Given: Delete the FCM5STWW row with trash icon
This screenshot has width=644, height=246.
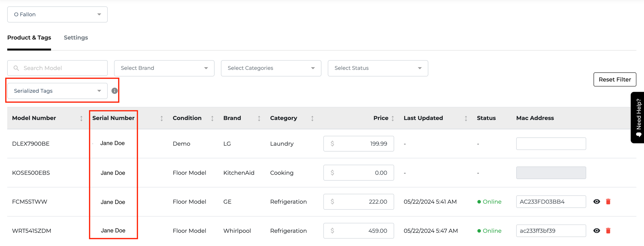Looking at the screenshot, I should coord(608,202).
